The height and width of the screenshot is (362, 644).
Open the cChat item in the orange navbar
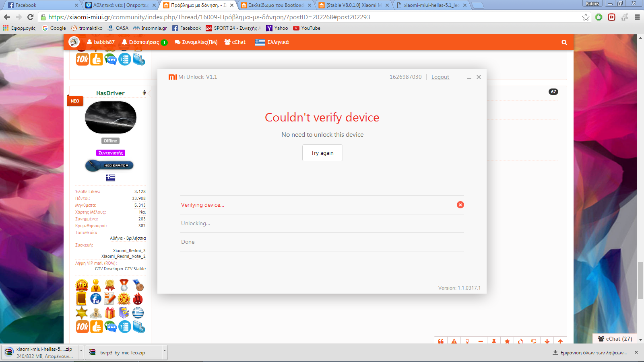[x=235, y=42]
